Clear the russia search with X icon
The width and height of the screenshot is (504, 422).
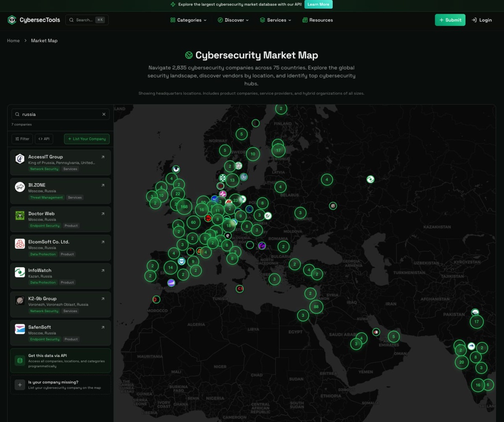pyautogui.click(x=104, y=114)
